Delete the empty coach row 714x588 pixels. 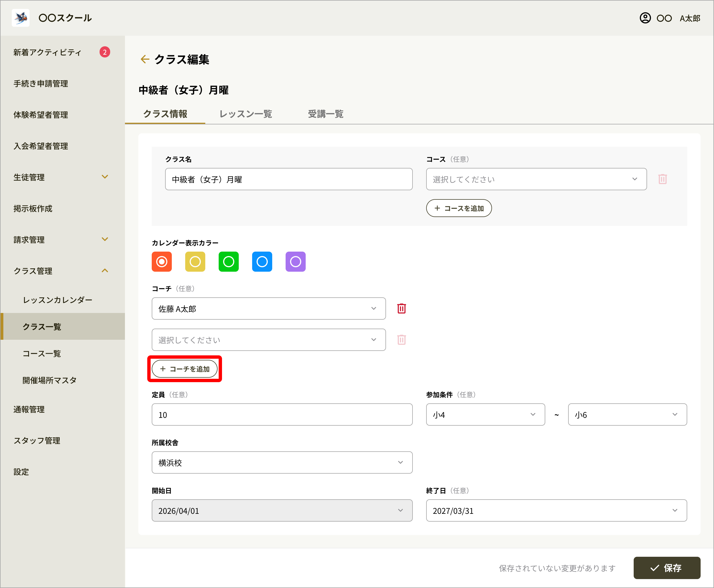[x=401, y=340]
